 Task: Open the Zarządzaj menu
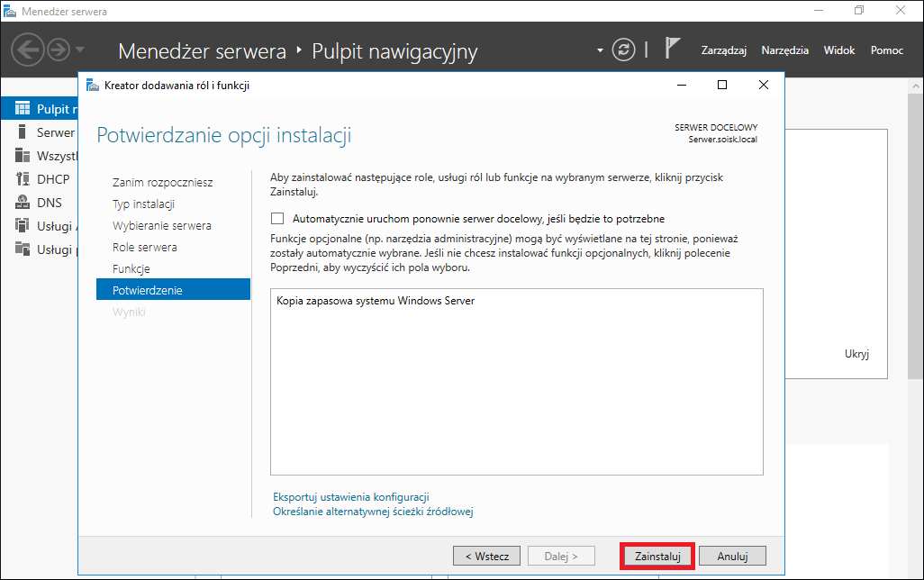coord(724,50)
